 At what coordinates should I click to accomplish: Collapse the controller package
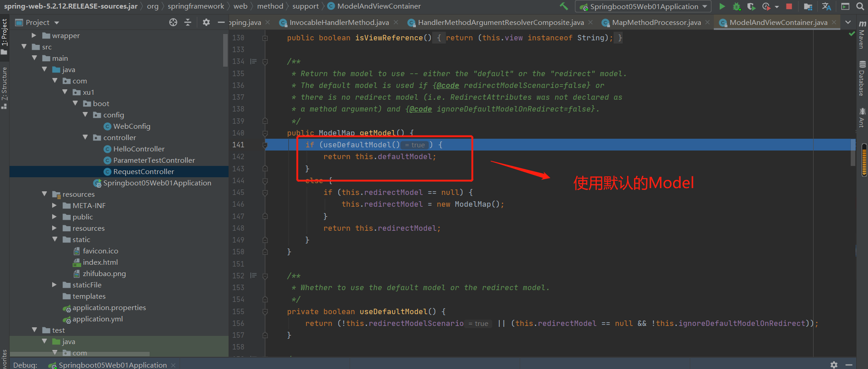click(85, 137)
